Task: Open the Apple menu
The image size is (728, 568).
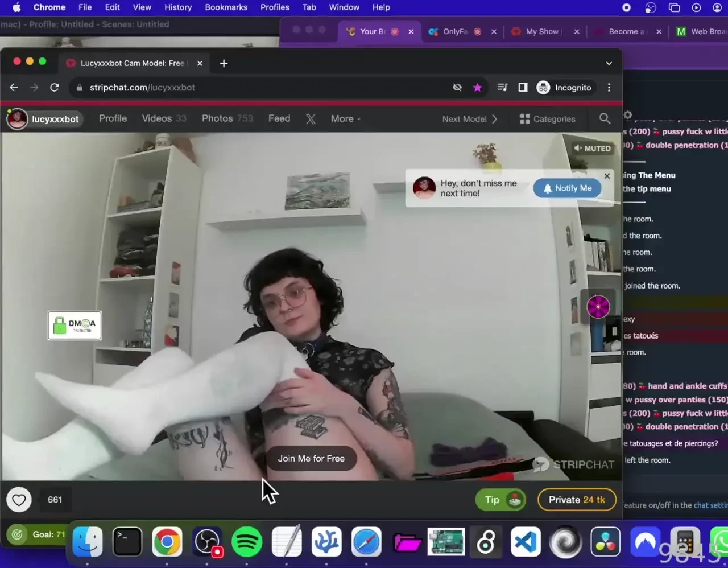Action: (16, 7)
